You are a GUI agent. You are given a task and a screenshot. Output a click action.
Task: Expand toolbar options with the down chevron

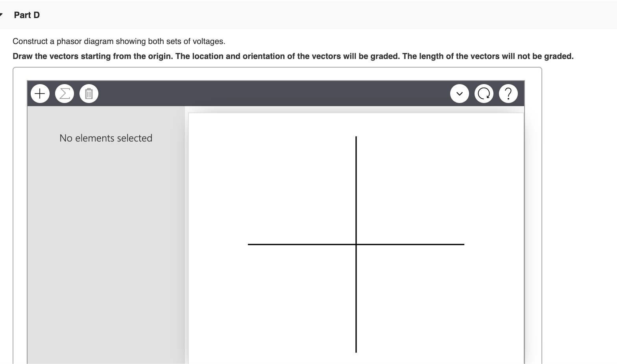click(x=459, y=94)
